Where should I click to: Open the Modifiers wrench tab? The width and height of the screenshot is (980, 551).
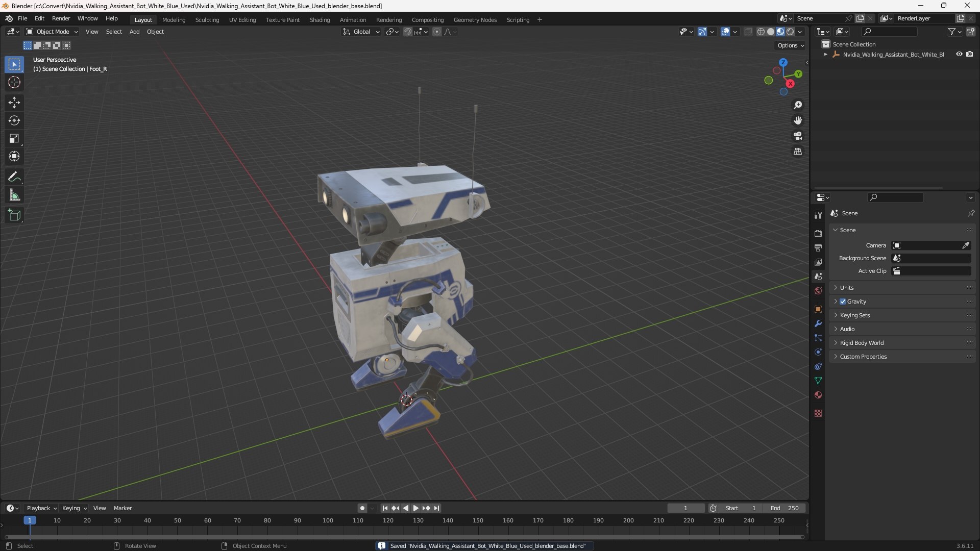[x=818, y=323]
